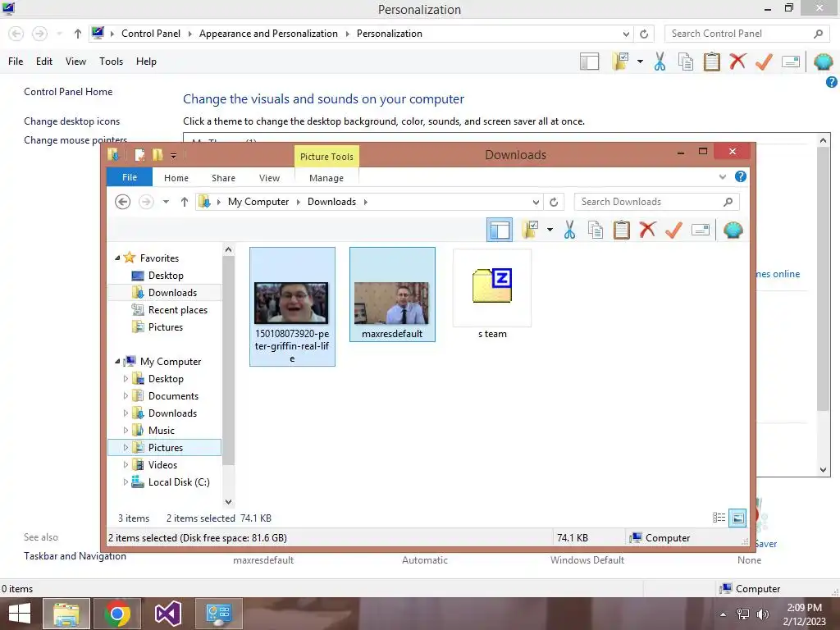Click the folder options icon in Downloads toolbar
Screen dimensions: 840x630
click(x=530, y=230)
